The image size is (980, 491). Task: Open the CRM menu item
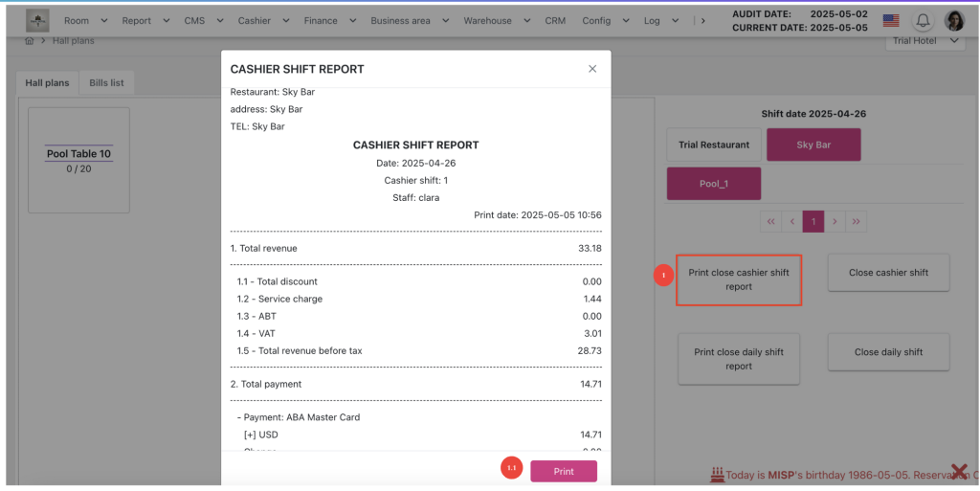[x=555, y=20]
